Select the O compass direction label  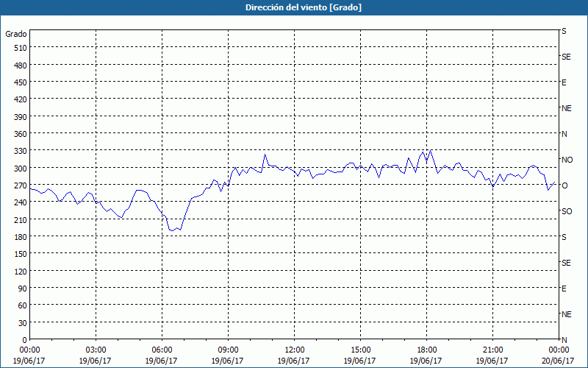pyautogui.click(x=564, y=185)
